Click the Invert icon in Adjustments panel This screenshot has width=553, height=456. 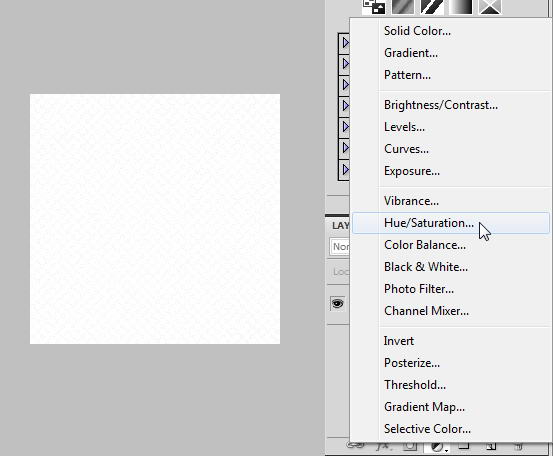click(374, 7)
